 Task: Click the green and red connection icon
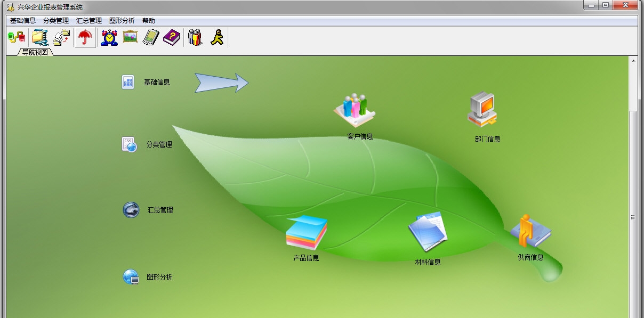click(x=17, y=38)
